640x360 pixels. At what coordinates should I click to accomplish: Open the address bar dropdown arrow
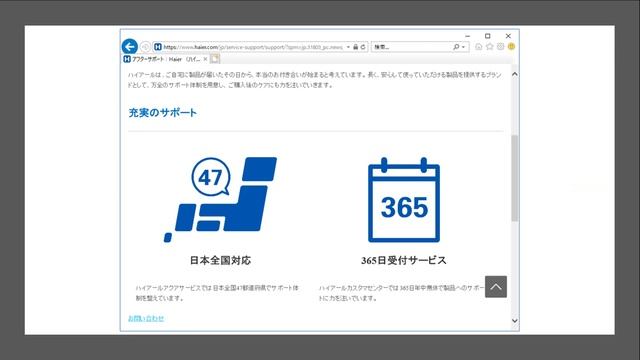pyautogui.click(x=348, y=47)
